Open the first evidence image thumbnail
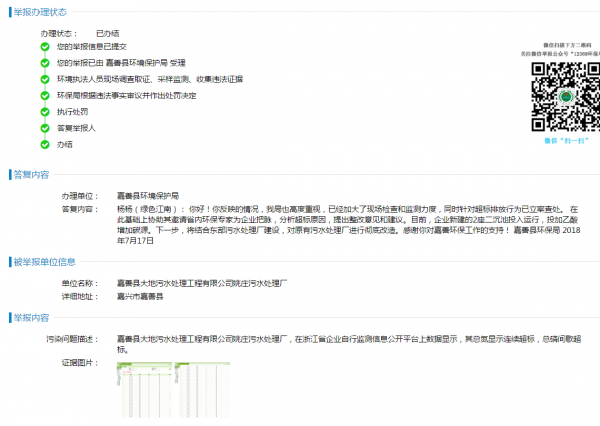The image size is (600, 426). [144, 390]
